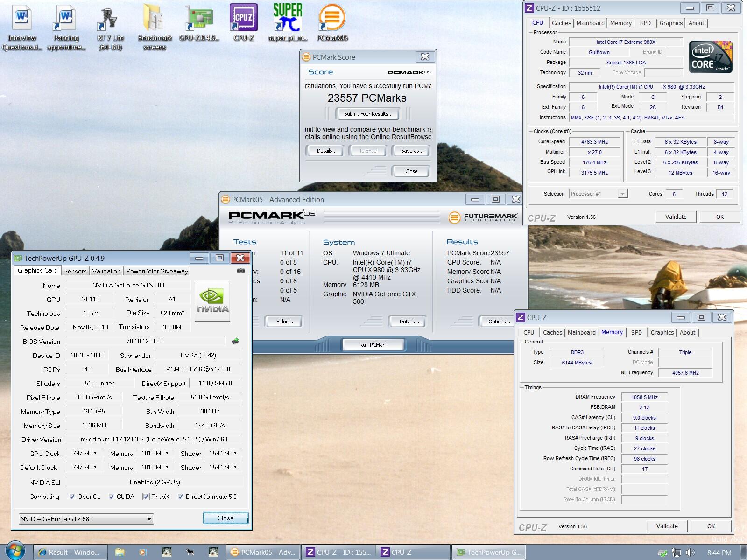Switch to TechPowerUp GPU-Z taskbar button
Screen dimensions: 747x560
[x=489, y=553]
